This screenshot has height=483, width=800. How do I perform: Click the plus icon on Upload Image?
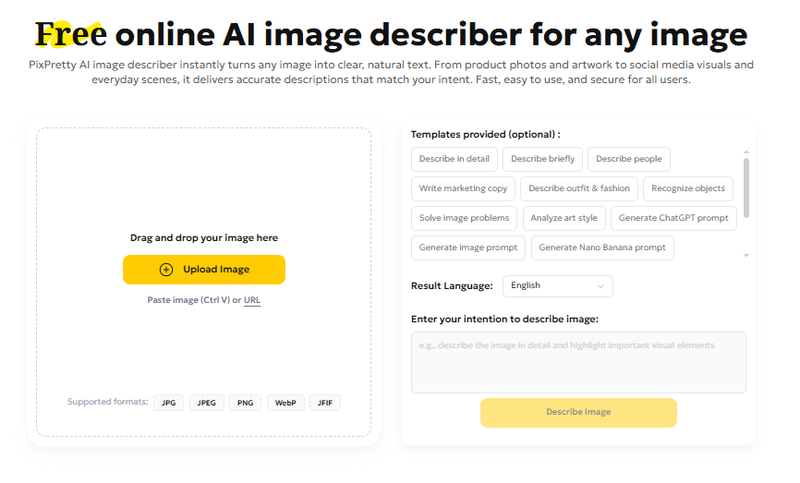(166, 270)
